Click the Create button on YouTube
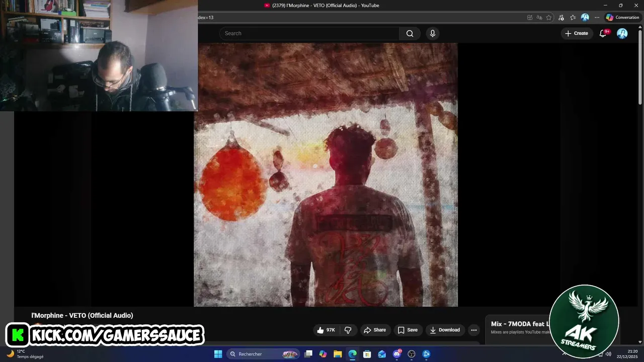This screenshot has height=362, width=644. 577,33
